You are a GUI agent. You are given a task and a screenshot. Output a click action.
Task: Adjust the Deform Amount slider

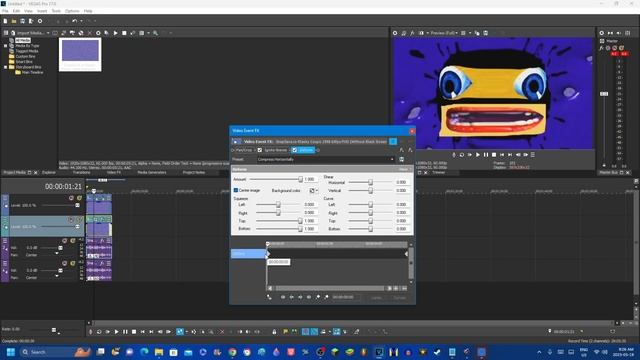(300, 179)
